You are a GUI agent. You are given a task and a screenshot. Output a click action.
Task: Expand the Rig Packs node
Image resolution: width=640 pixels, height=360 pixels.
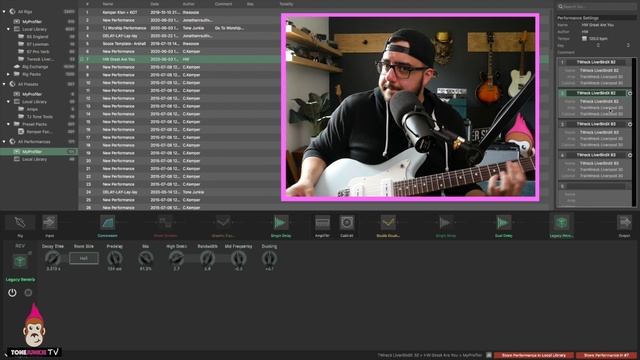pos(9,74)
